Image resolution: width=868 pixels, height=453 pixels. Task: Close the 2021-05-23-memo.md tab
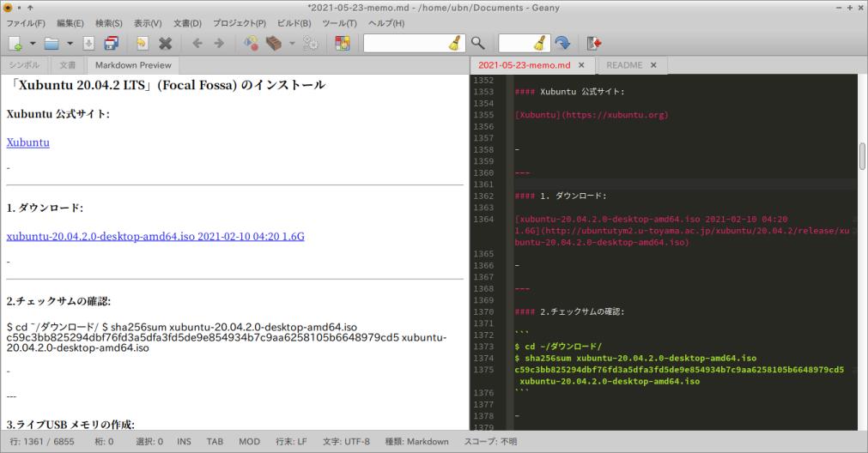[x=581, y=65]
